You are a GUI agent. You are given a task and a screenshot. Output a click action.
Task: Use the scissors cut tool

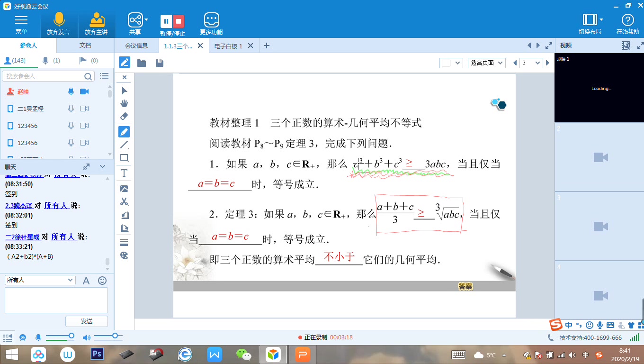(x=124, y=201)
